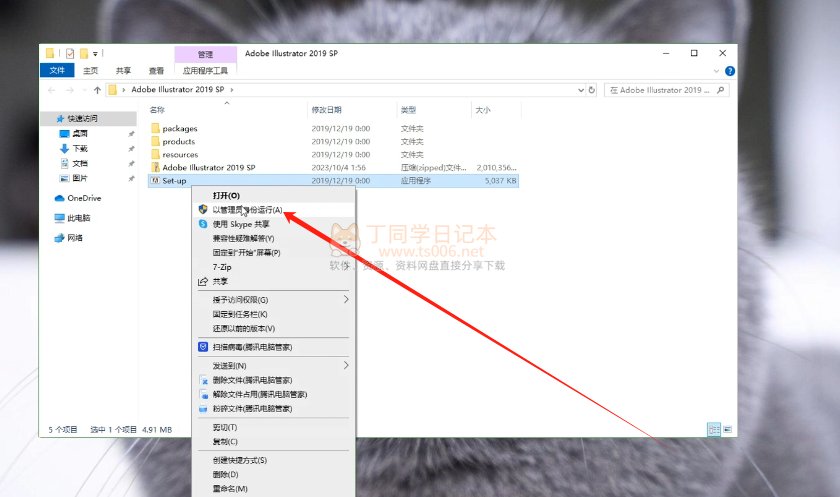The image size is (840, 497).
Task: Sort by the 修改日期 column header
Action: click(327, 110)
